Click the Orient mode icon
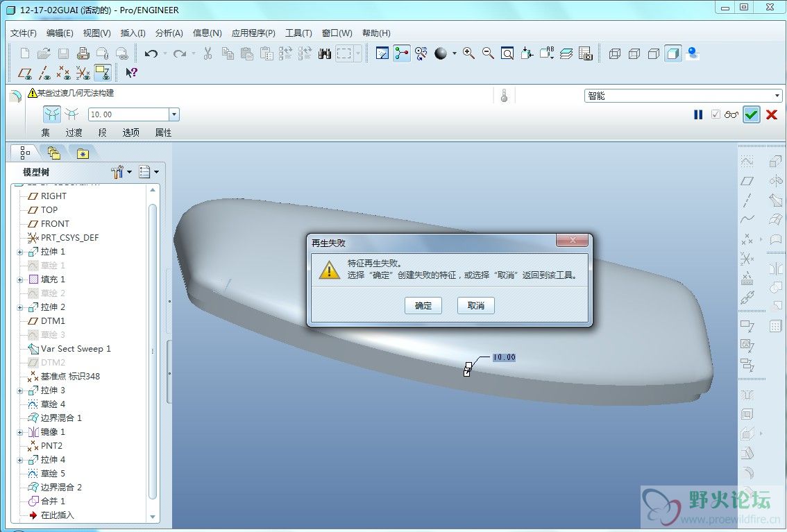Image resolution: width=787 pixels, height=532 pixels. coord(421,53)
